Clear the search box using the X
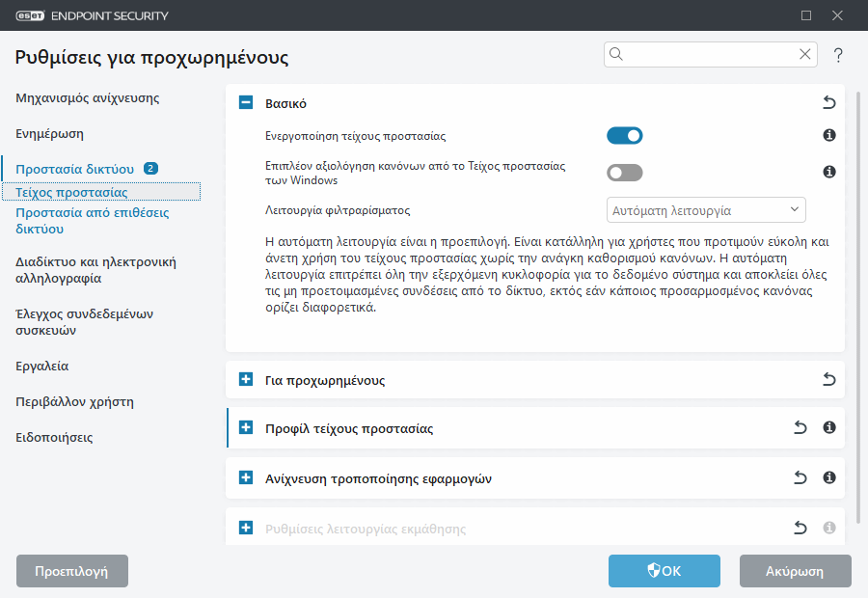868x598 pixels. point(804,54)
